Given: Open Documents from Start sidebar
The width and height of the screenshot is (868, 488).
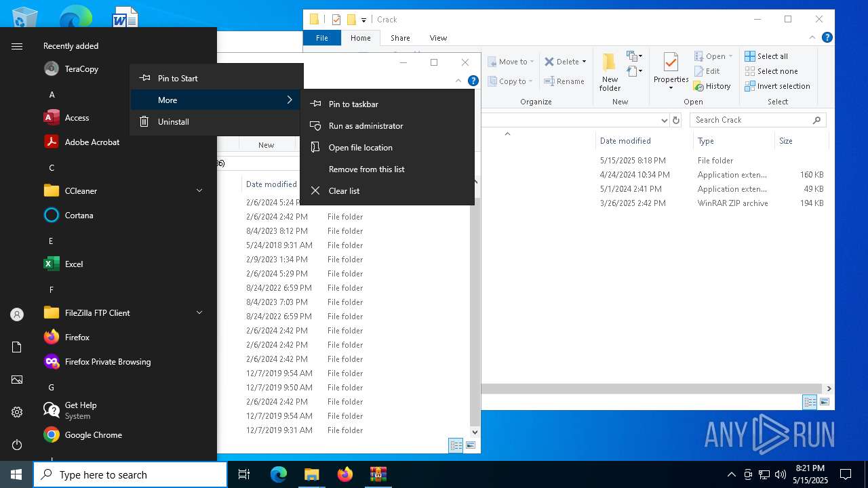Looking at the screenshot, I should pyautogui.click(x=17, y=347).
